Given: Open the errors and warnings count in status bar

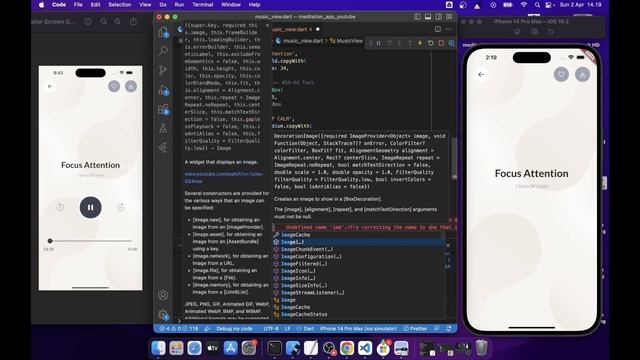Looking at the screenshot, I should (x=179, y=329).
